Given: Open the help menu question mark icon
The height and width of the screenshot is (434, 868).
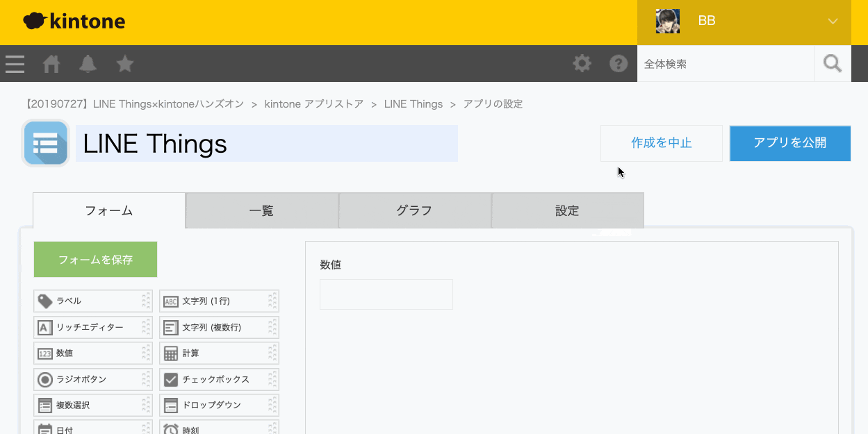Looking at the screenshot, I should point(619,63).
